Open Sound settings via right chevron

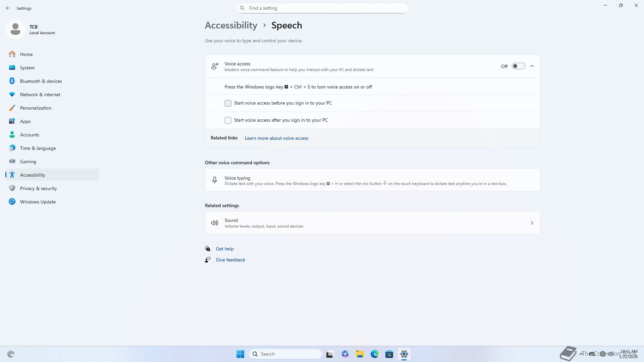coord(532,223)
